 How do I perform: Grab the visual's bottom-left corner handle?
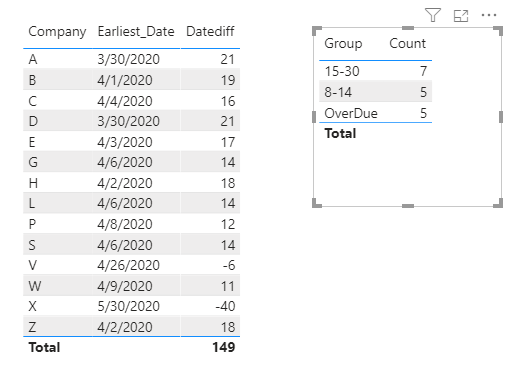click(x=316, y=203)
